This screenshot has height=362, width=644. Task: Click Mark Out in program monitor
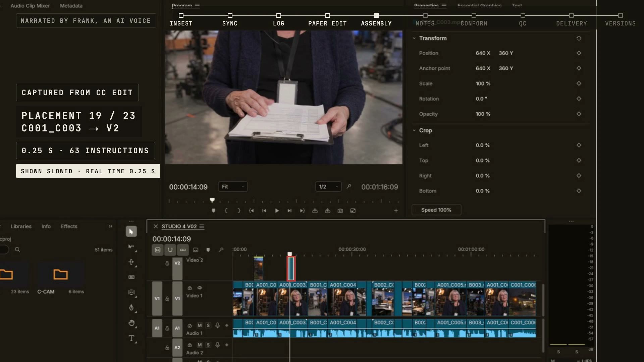point(239,210)
